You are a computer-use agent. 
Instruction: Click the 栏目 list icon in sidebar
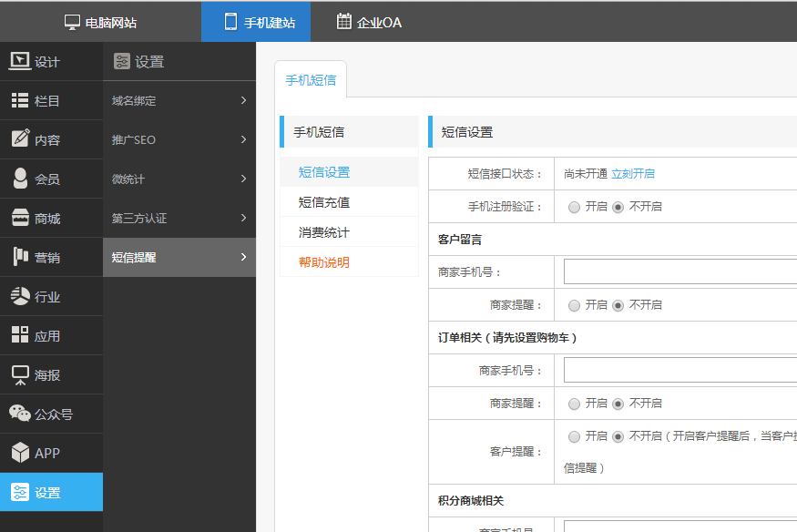[x=20, y=100]
